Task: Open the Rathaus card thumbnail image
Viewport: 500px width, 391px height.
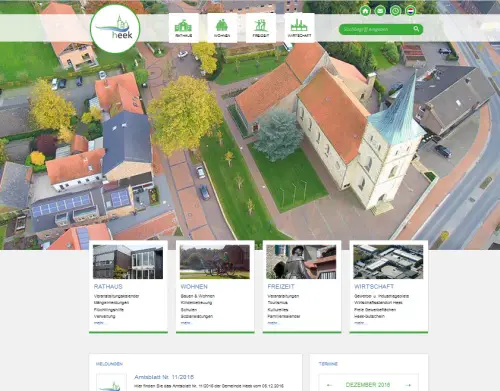Action: pyautogui.click(x=128, y=262)
